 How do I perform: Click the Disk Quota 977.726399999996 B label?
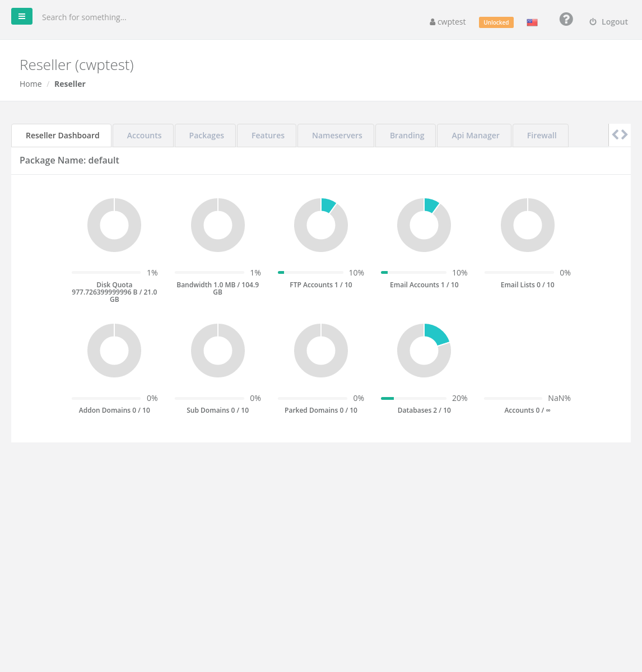114,292
